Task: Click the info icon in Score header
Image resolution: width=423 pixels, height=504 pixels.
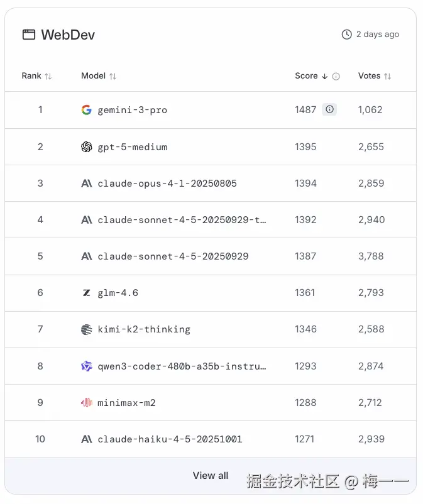Action: [x=336, y=77]
